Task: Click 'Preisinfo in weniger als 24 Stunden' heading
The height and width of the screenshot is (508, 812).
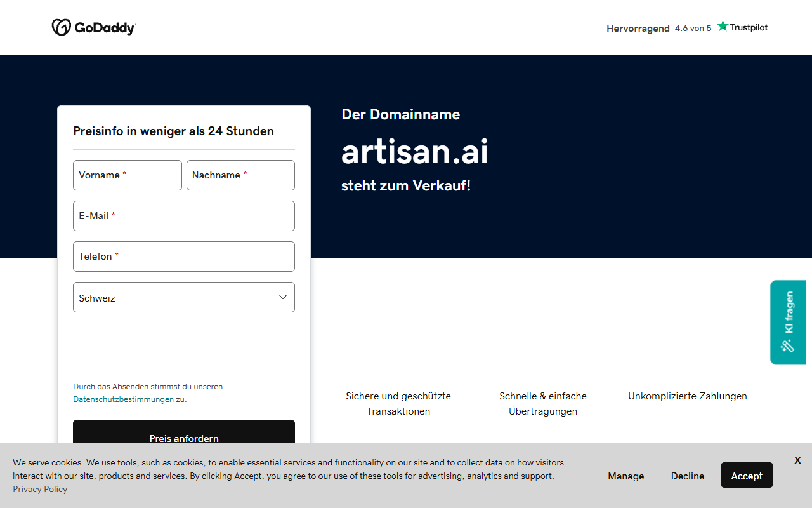Action: (174, 131)
